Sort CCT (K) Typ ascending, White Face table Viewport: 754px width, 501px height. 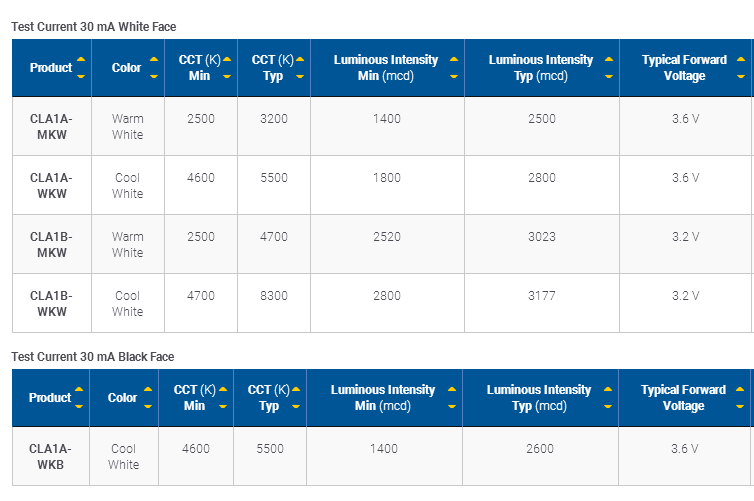tap(300, 60)
